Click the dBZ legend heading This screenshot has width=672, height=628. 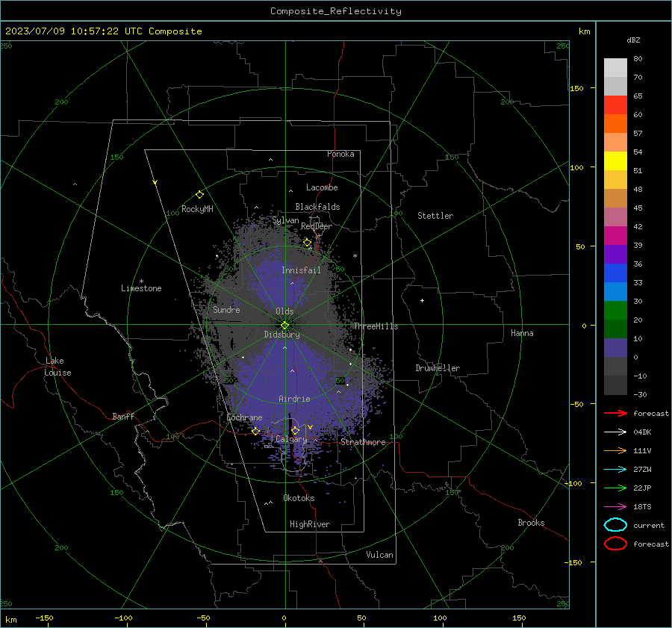[x=633, y=40]
